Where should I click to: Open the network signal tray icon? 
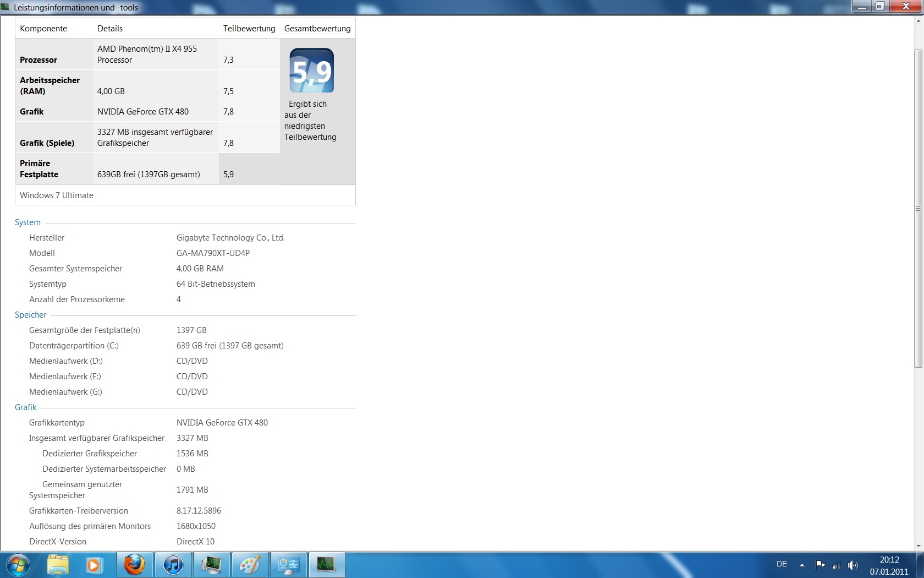(837, 565)
